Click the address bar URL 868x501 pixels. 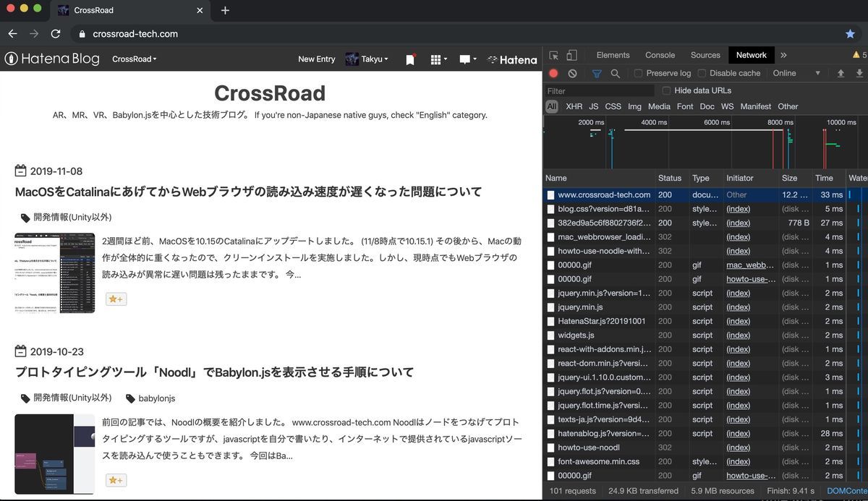[x=135, y=34]
